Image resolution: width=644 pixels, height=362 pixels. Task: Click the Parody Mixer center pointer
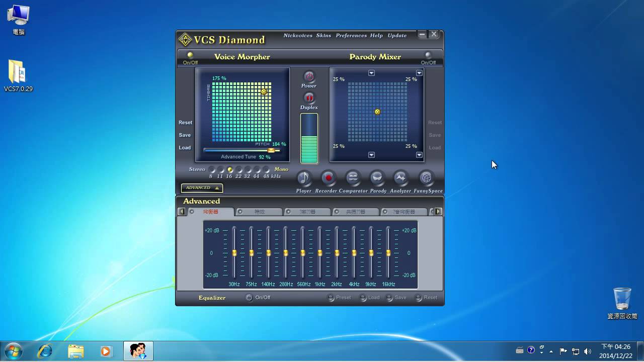point(377,112)
